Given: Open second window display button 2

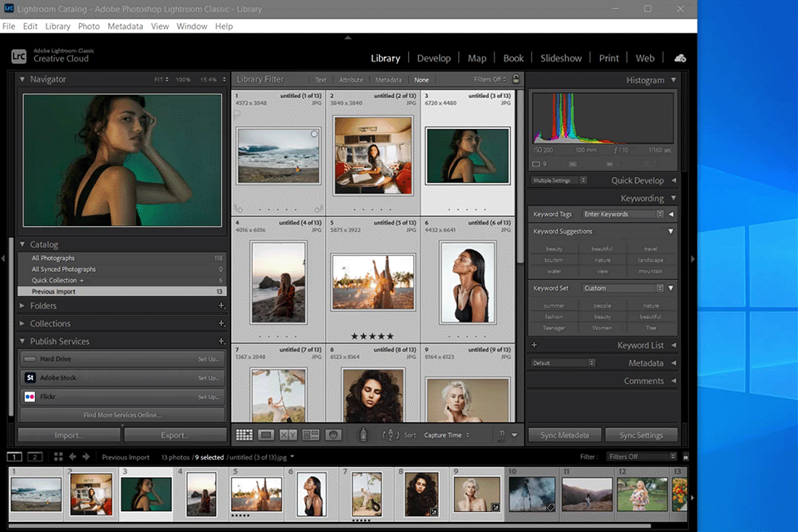Looking at the screenshot, I should coord(35,456).
